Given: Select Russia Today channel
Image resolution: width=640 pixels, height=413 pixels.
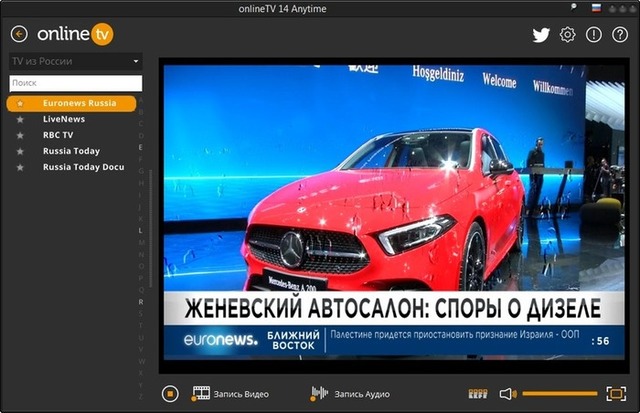Looking at the screenshot, I should (71, 151).
